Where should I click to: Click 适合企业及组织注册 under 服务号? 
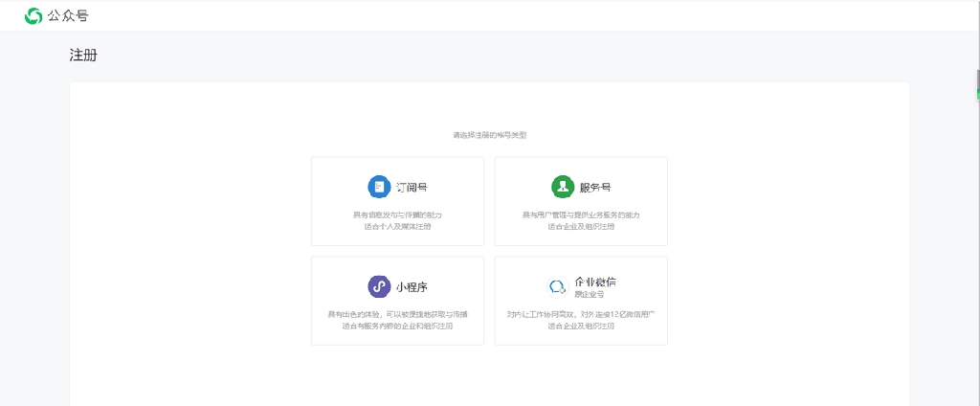[581, 226]
